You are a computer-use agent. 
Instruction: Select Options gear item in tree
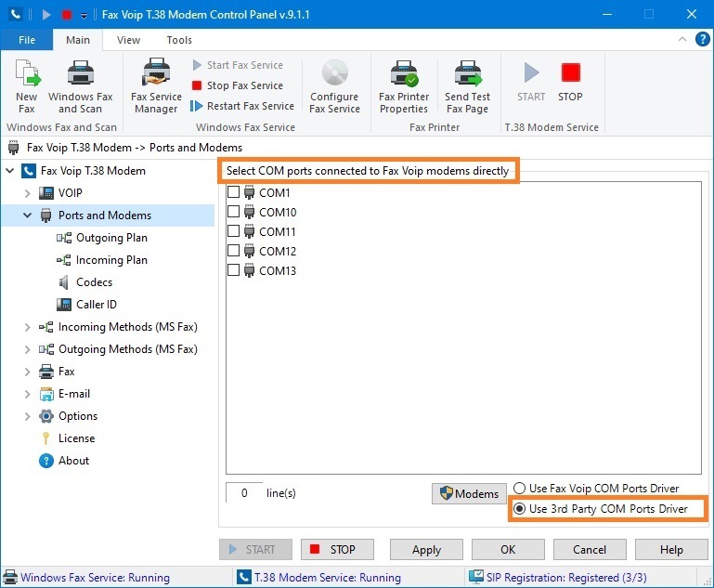point(69,416)
